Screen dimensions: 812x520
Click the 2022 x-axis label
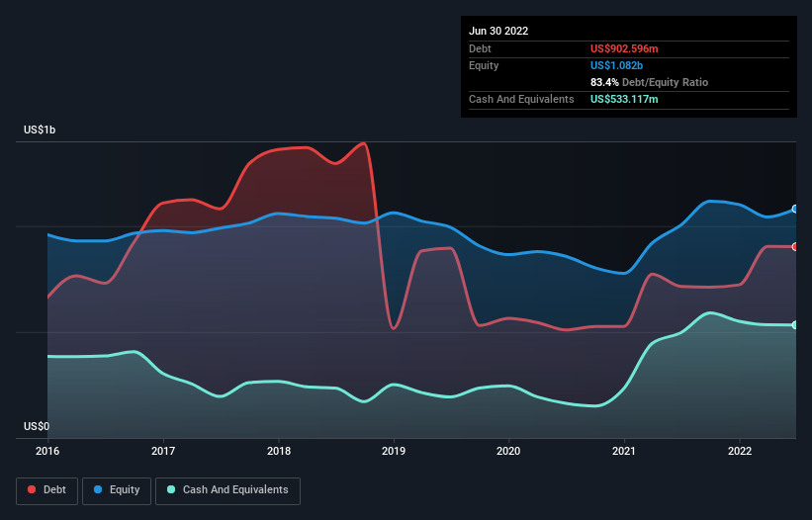[x=740, y=451]
